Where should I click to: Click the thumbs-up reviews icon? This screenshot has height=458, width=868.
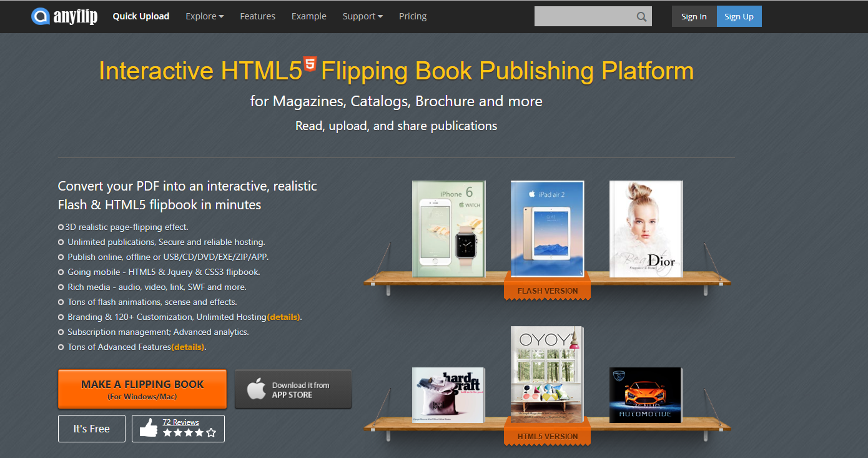click(x=148, y=428)
